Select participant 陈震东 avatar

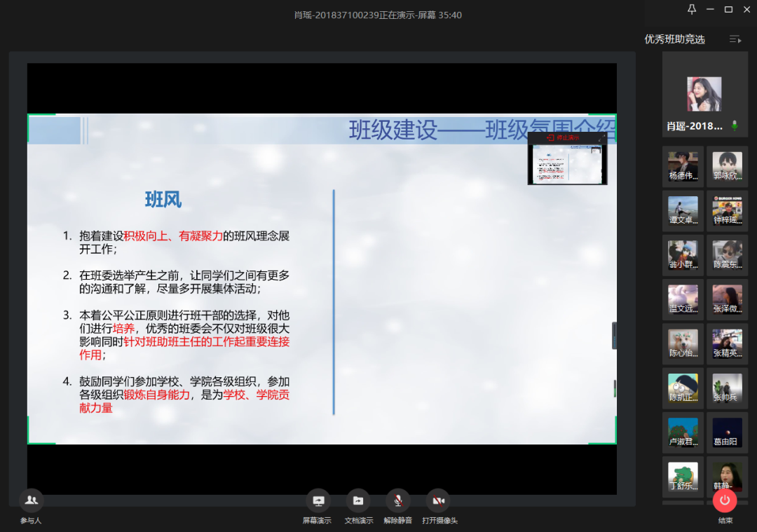727,255
